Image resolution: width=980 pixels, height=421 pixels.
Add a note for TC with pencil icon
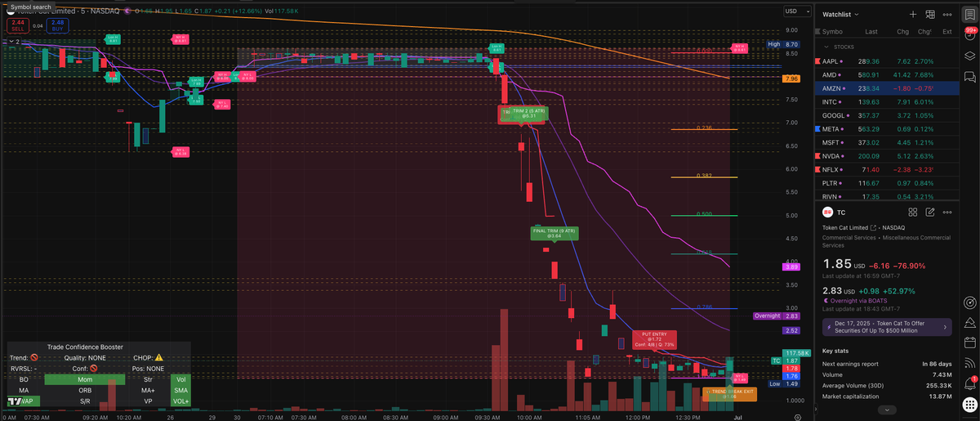tap(929, 213)
